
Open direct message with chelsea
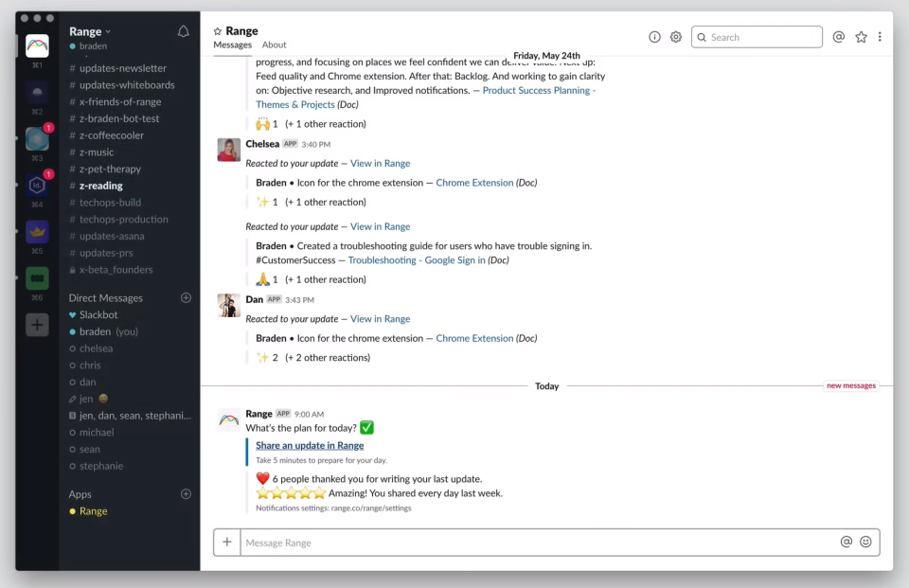point(96,348)
